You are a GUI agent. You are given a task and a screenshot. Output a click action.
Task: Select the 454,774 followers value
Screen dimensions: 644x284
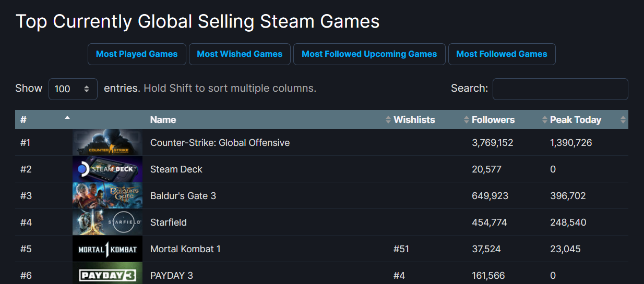[490, 223]
